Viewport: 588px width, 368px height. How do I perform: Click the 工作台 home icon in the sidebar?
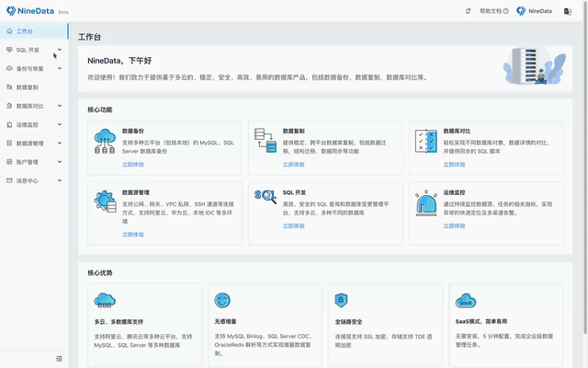point(9,31)
